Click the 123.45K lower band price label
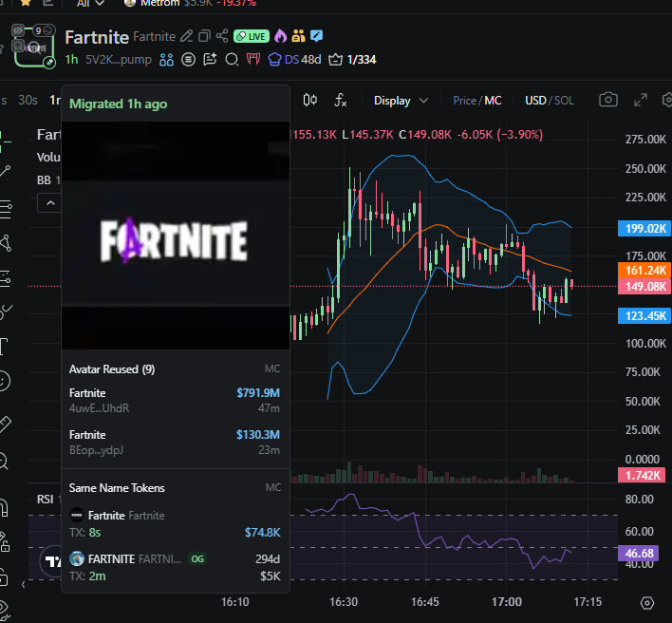Screen dimensions: 672x623 pyautogui.click(x=644, y=316)
